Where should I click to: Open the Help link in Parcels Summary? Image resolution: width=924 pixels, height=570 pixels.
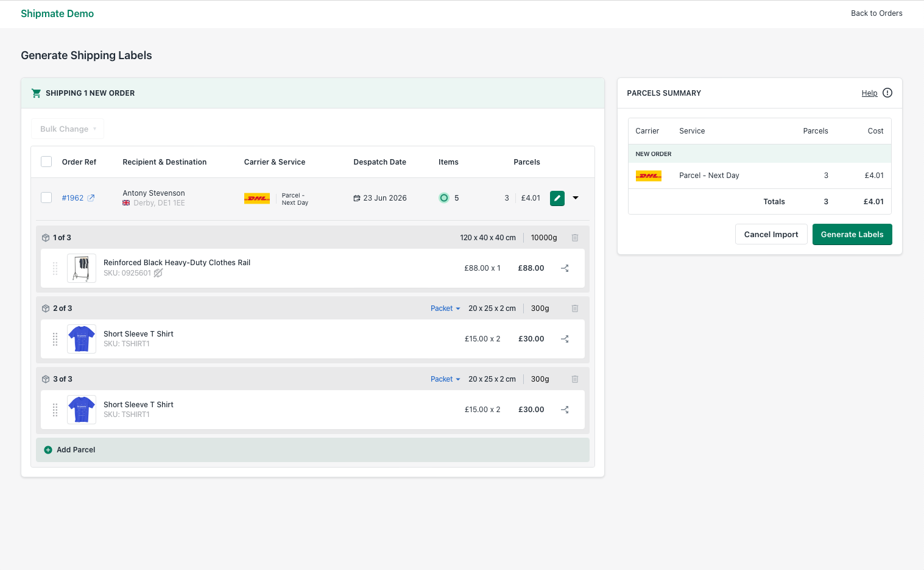coord(869,93)
